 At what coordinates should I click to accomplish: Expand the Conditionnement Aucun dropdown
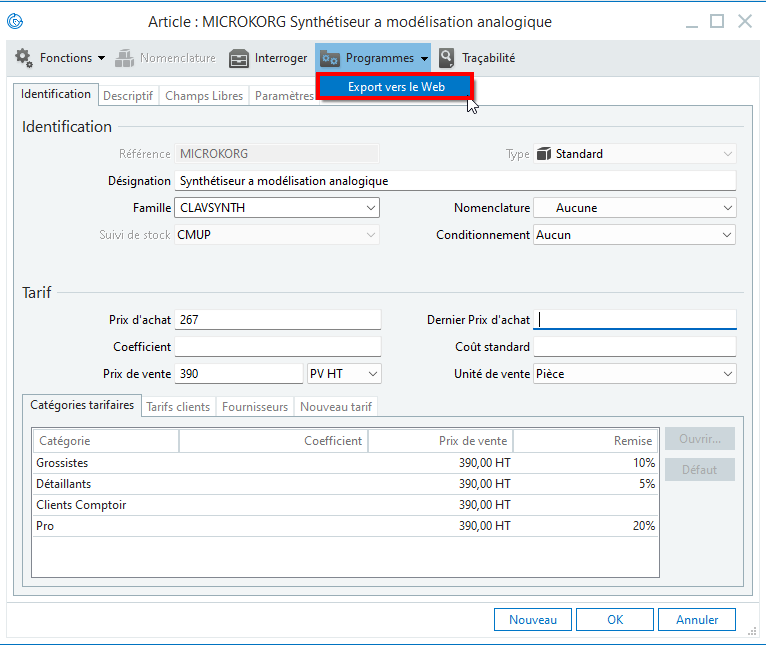(727, 235)
